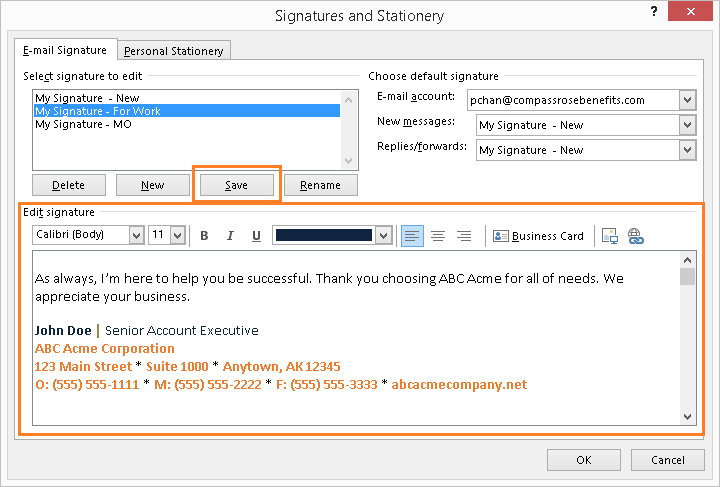Expand the New messages signature dropdown
Viewport: 720px width, 487px height.
click(x=686, y=125)
